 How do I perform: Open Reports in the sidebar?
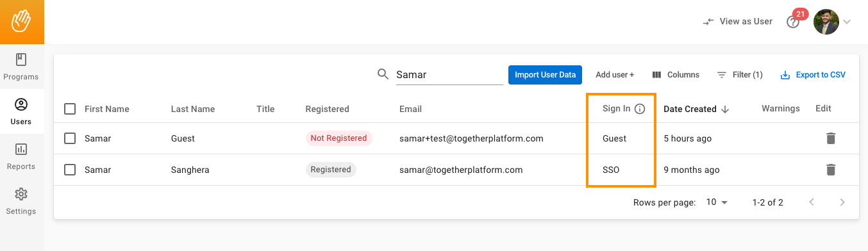pos(21,156)
